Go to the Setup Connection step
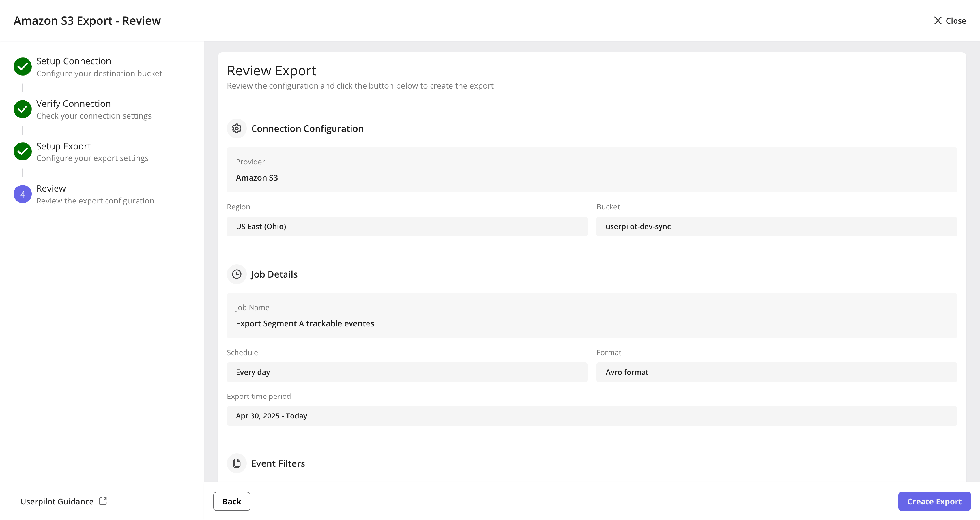The width and height of the screenshot is (980, 520). pos(74,61)
